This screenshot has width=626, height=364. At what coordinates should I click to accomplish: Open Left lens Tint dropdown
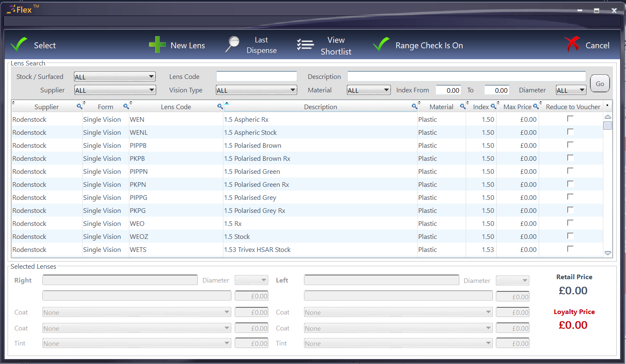(398, 343)
